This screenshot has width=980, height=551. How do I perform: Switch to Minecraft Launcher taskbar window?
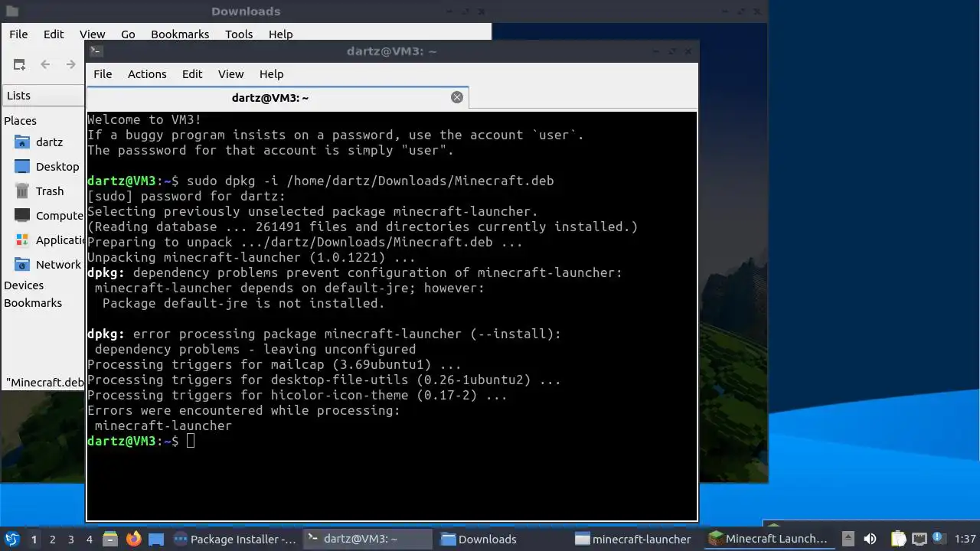[770, 539]
